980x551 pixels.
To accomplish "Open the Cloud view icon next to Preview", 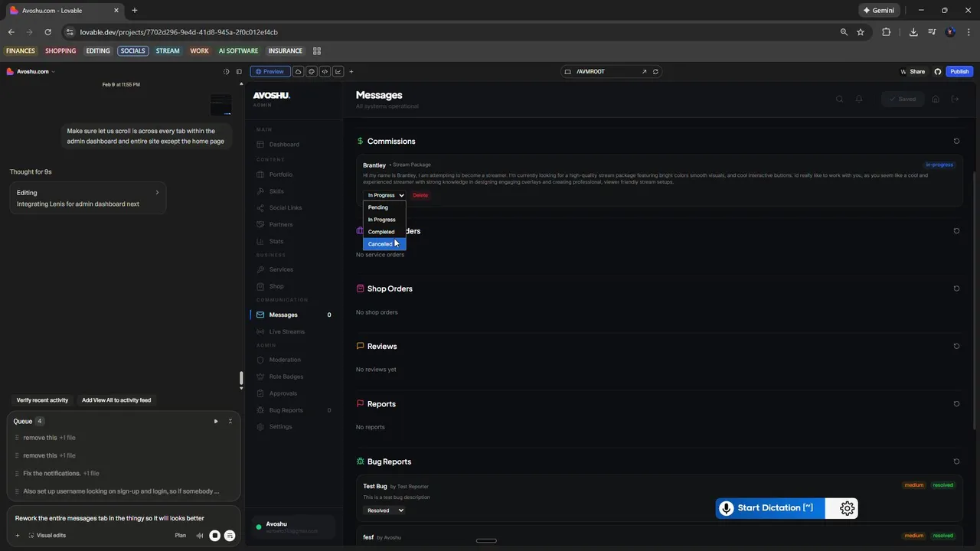I will (299, 71).
